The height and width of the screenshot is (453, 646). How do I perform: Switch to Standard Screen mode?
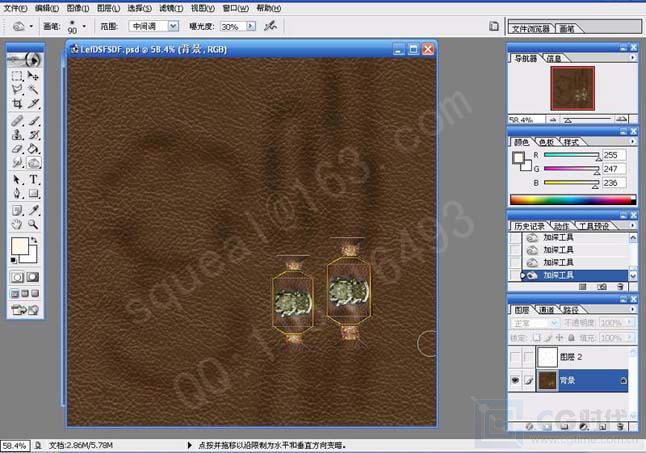[15, 294]
